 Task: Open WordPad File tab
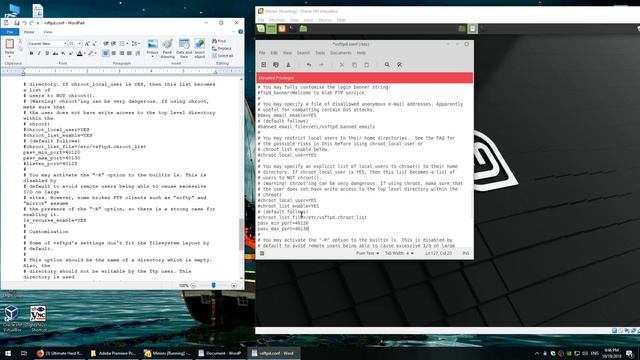[9, 32]
